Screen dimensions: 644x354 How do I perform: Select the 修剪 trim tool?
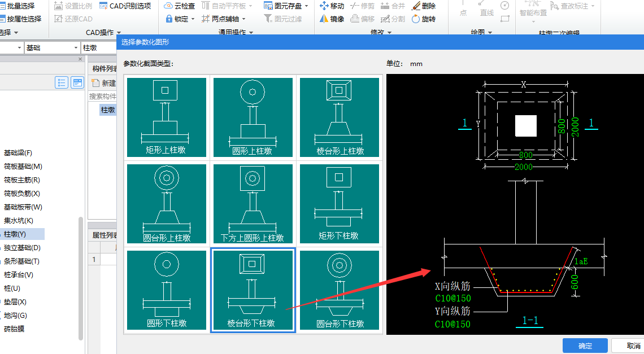coord(362,6)
